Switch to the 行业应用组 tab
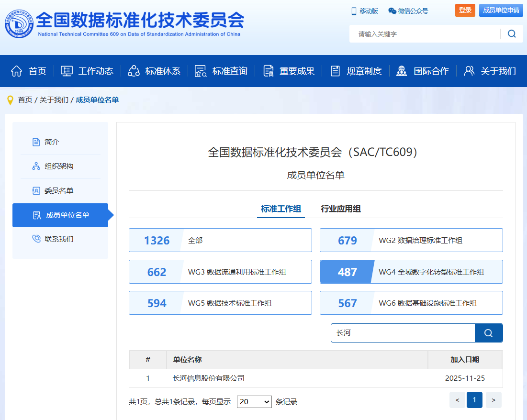 (x=340, y=209)
